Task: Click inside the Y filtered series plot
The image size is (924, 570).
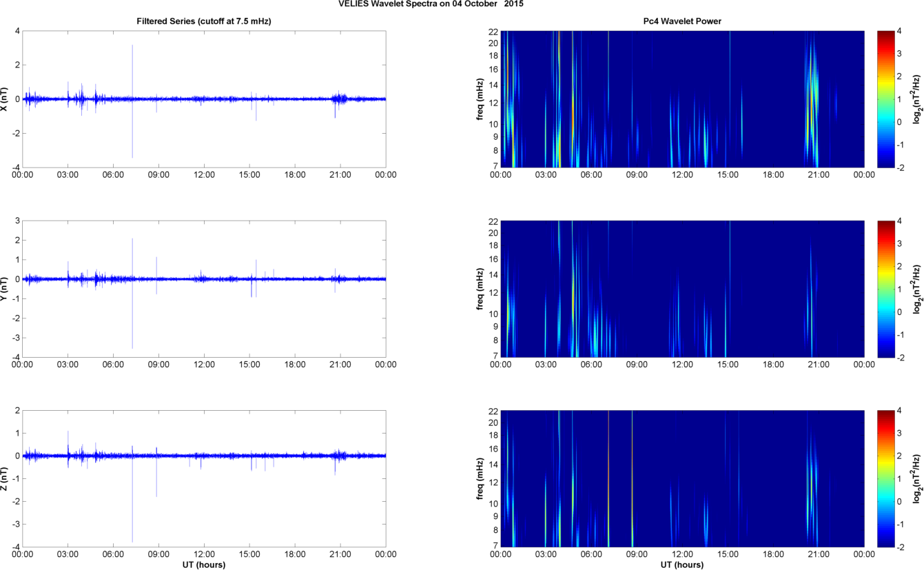Action: 204,289
